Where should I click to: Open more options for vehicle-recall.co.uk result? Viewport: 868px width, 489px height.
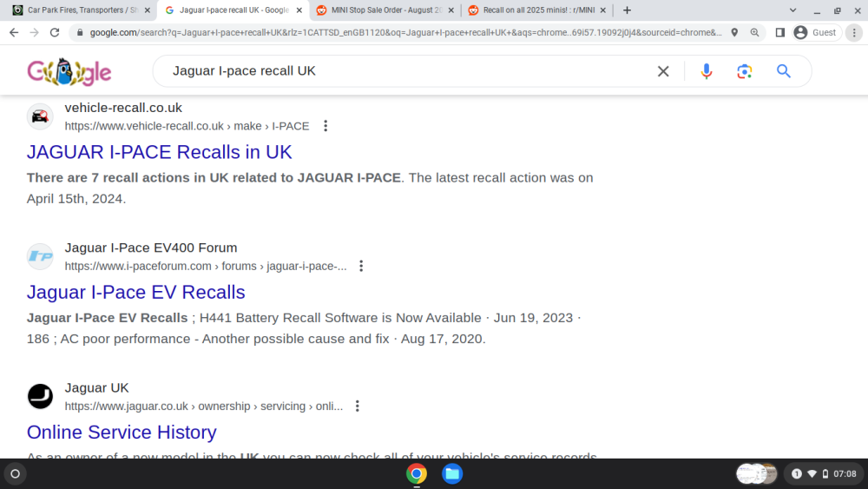pos(325,126)
